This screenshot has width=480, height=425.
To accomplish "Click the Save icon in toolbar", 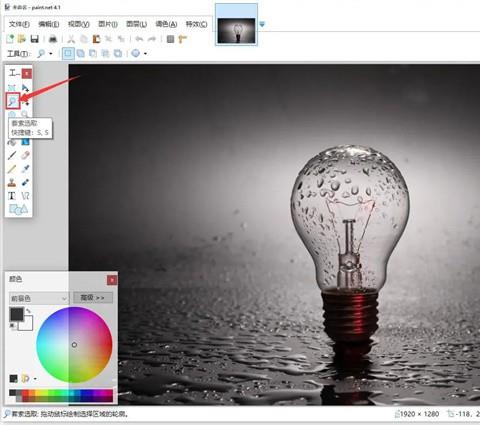I will click(x=35, y=39).
